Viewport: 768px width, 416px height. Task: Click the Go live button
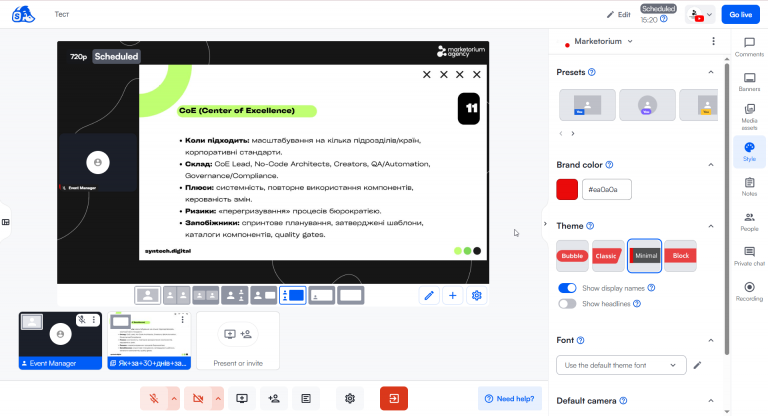741,15
